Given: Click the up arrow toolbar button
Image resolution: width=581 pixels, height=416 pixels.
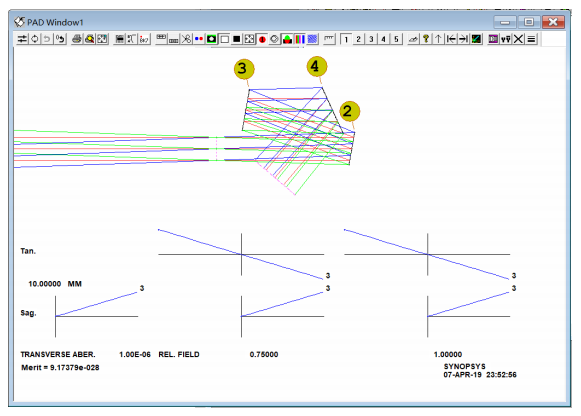Looking at the screenshot, I should pyautogui.click(x=438, y=39).
